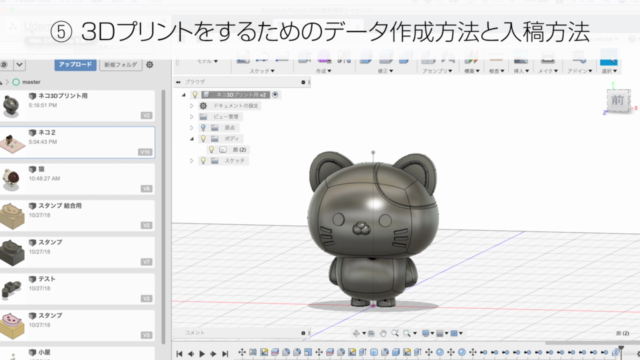Select the ネコ2 file card
The image size is (640, 360).
click(77, 142)
